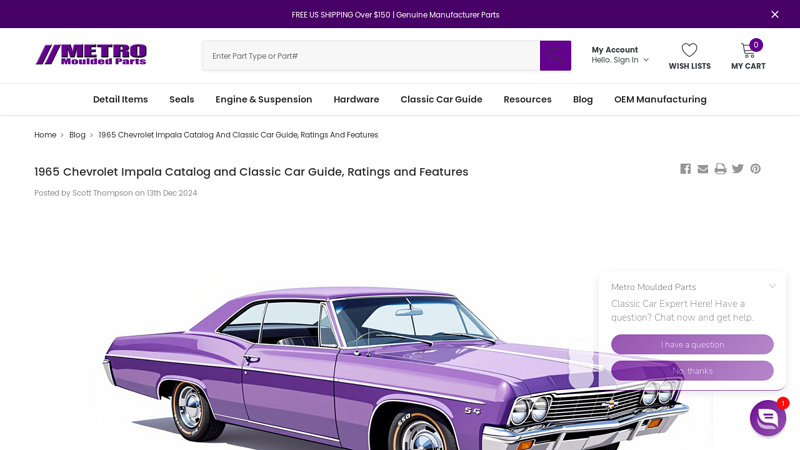This screenshot has height=450, width=800.
Task: Print the article with printer icon
Action: pos(720,169)
